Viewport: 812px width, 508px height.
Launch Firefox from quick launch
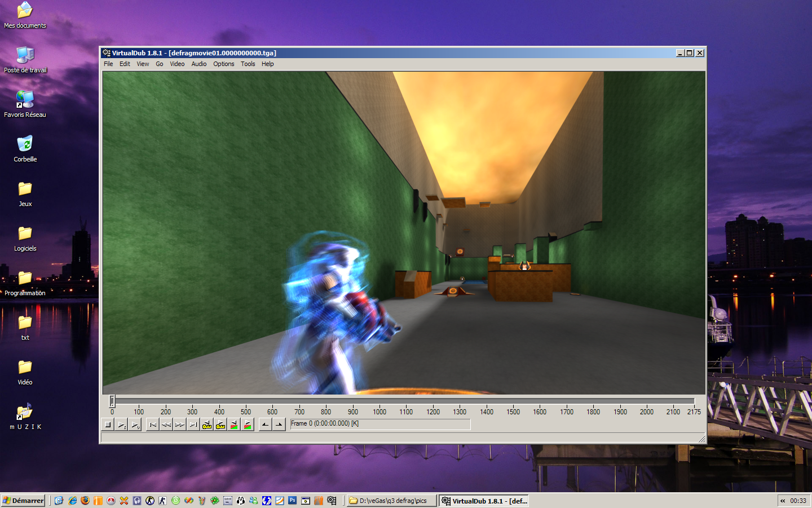pos(85,501)
